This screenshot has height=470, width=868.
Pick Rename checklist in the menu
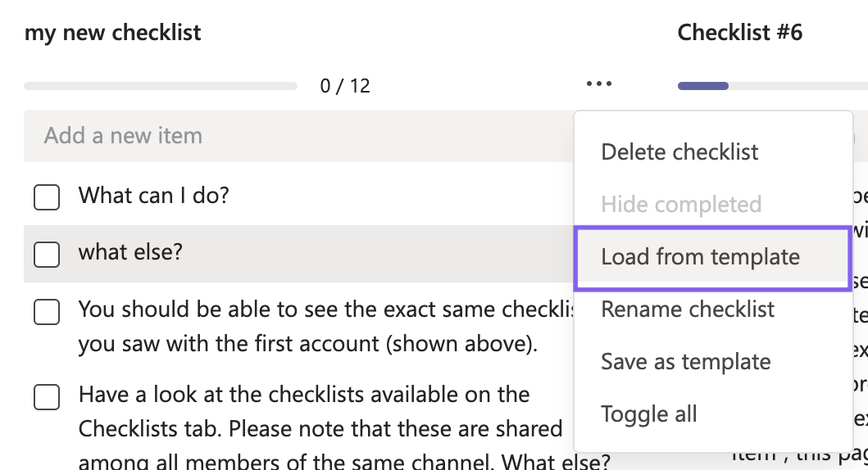click(688, 310)
